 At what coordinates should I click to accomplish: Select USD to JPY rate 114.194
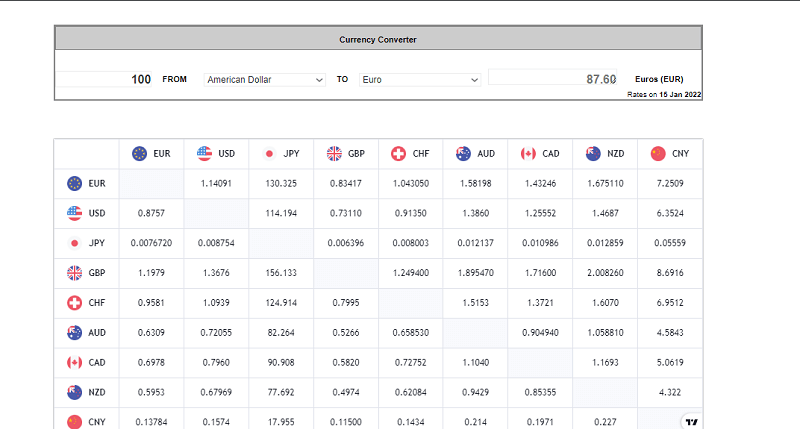281,213
